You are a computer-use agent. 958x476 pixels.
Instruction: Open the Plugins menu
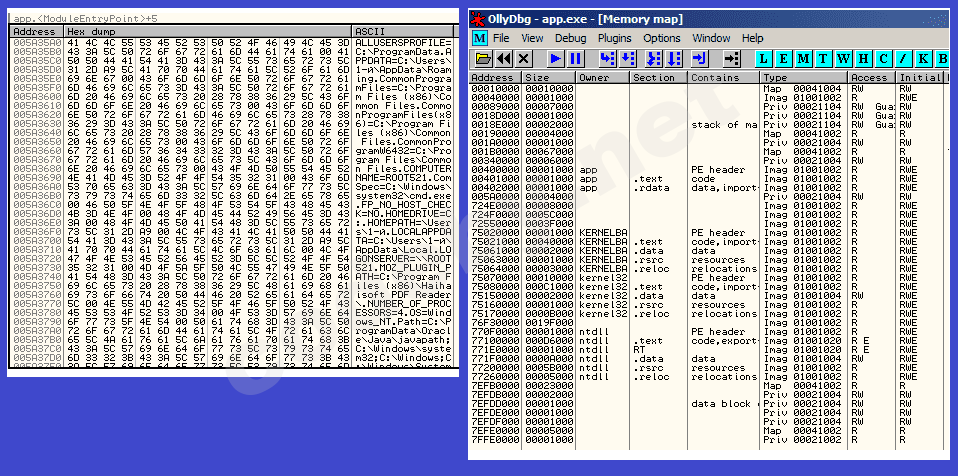click(x=614, y=38)
